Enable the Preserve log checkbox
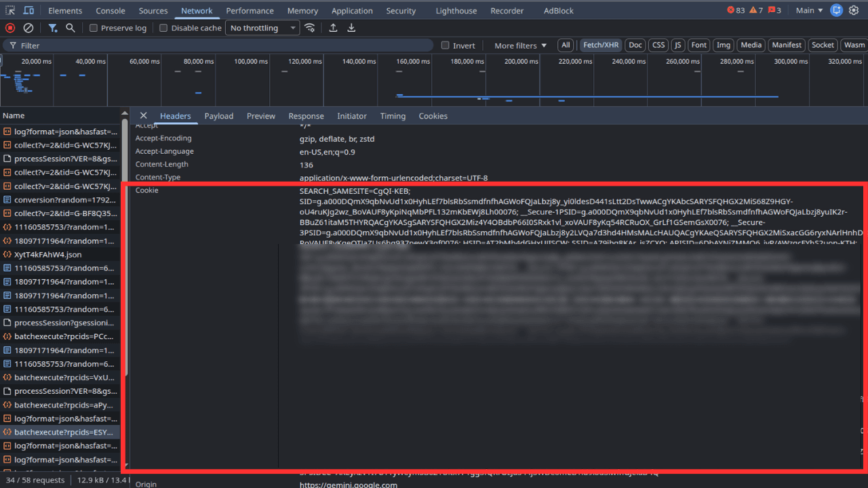This screenshot has width=868, height=488. tap(94, 28)
